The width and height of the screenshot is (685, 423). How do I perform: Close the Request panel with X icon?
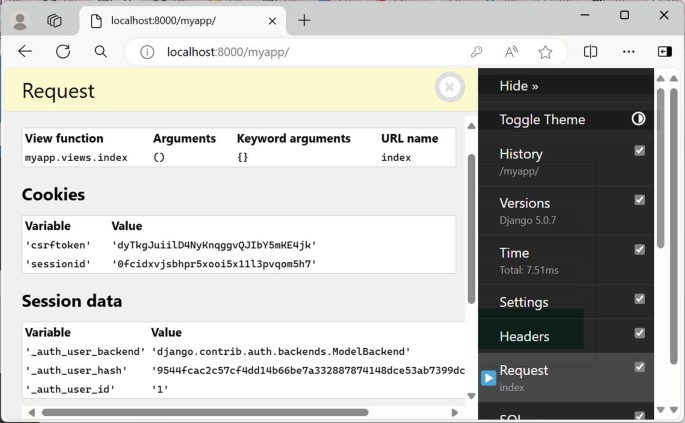pos(450,88)
